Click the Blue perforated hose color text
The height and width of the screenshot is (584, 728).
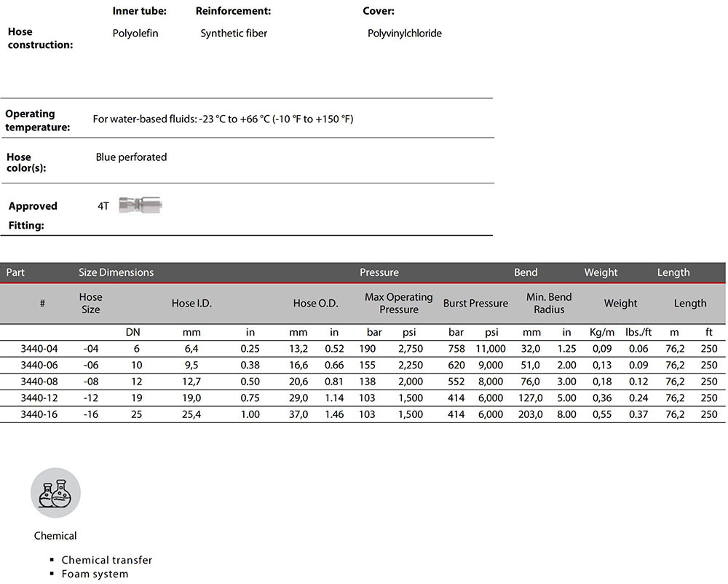[131, 157]
